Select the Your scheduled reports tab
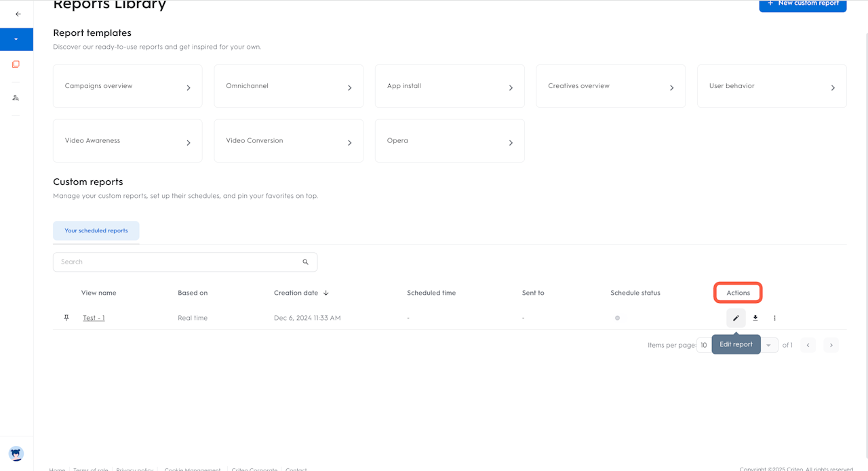This screenshot has height=471, width=868. tap(96, 230)
